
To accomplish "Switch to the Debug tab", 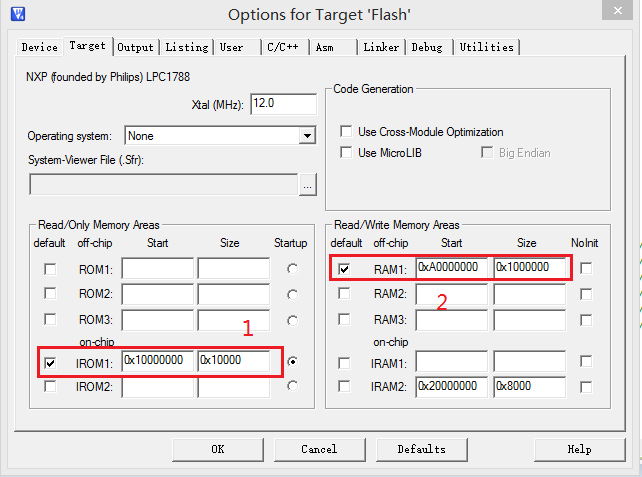I will pyautogui.click(x=427, y=47).
